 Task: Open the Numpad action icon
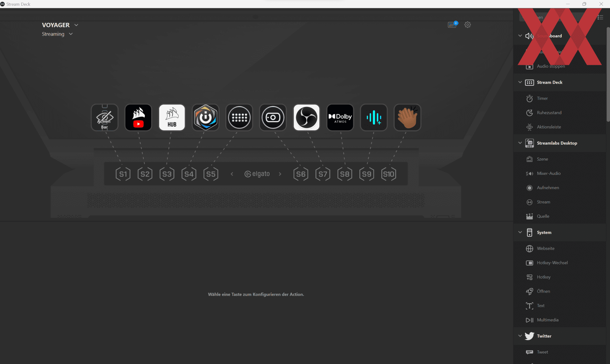pos(239,117)
